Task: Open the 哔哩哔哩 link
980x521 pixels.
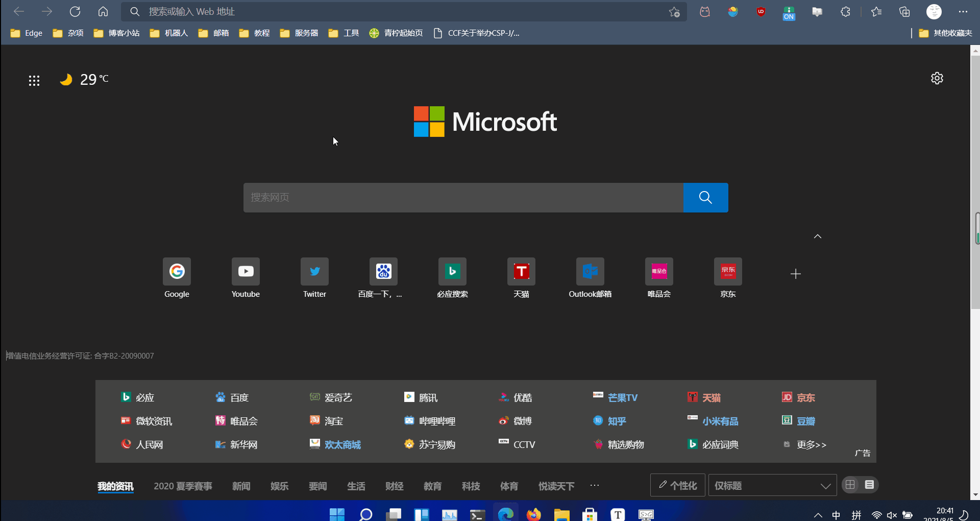Action: (x=436, y=421)
